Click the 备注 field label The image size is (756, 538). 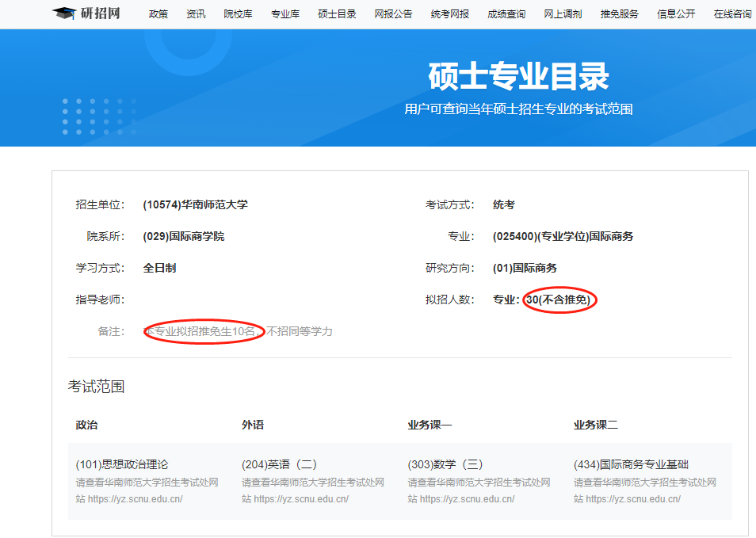[111, 332]
